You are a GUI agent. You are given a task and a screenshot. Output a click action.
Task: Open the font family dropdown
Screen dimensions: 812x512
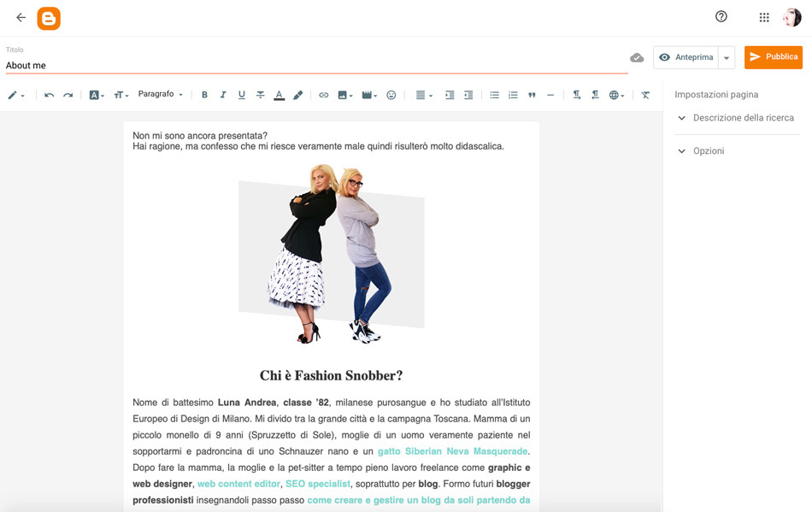point(97,95)
